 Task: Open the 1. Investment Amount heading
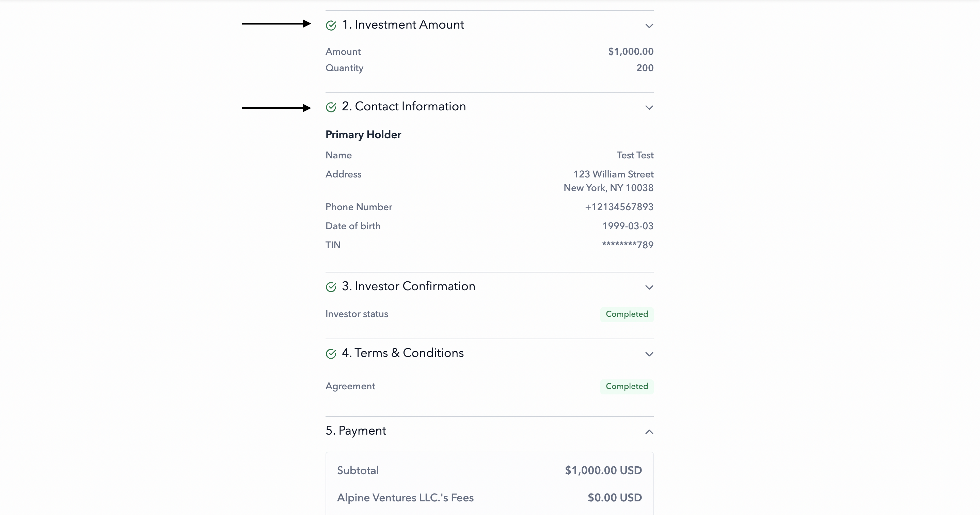pyautogui.click(x=403, y=25)
